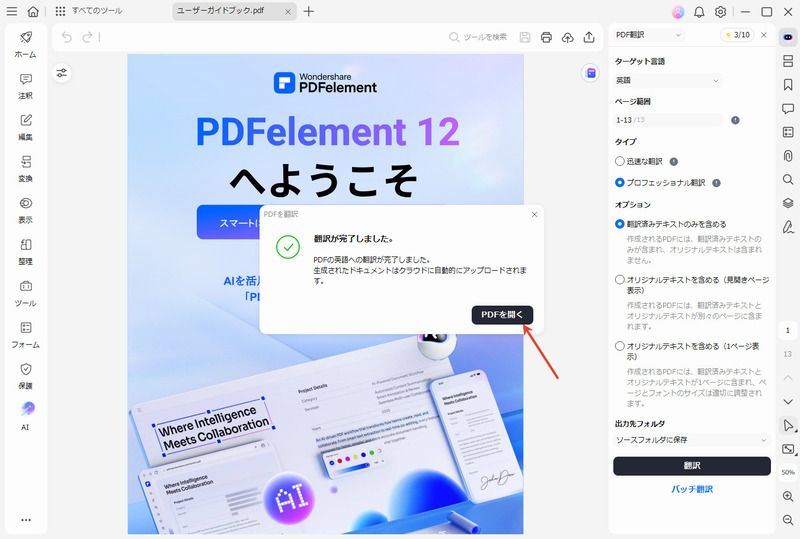View notifications bell
Image resolution: width=800 pixels, height=539 pixels.
click(699, 12)
